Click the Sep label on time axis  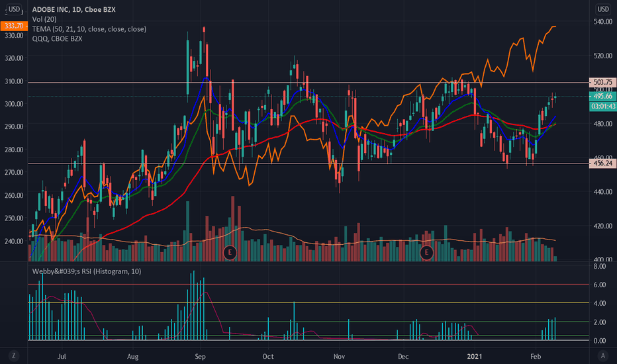201,357
